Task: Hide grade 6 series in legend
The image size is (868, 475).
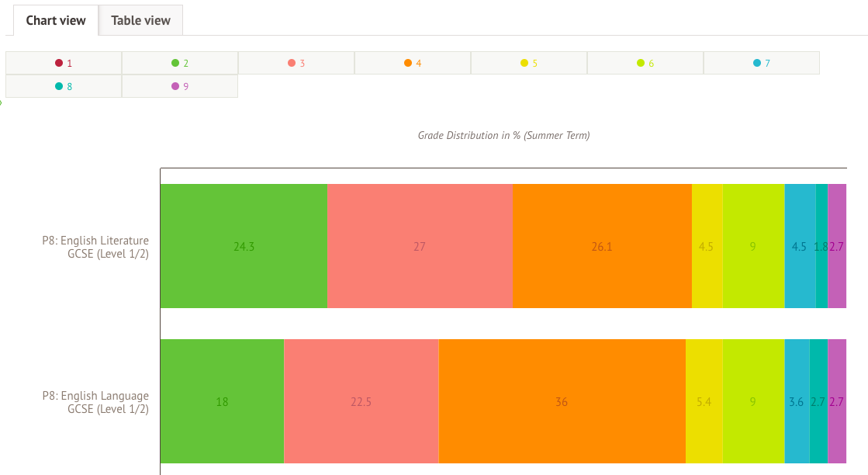Action: point(645,63)
